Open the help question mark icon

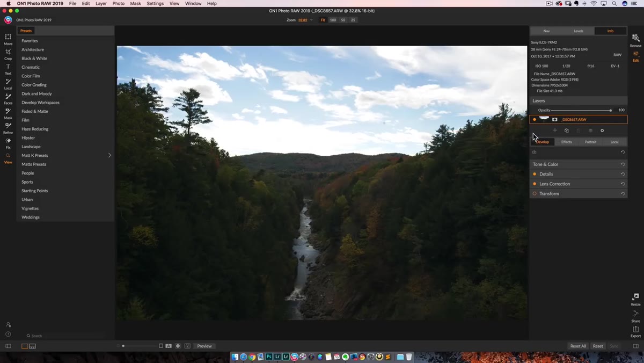click(8, 334)
